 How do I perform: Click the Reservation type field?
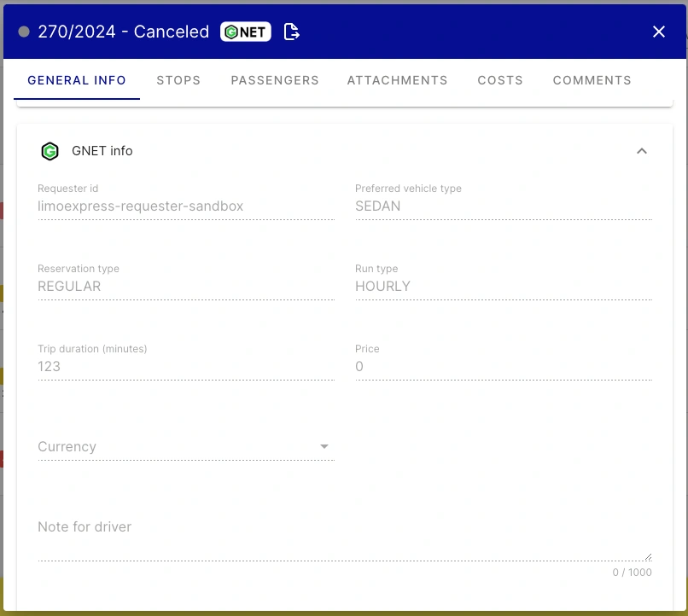pos(186,287)
